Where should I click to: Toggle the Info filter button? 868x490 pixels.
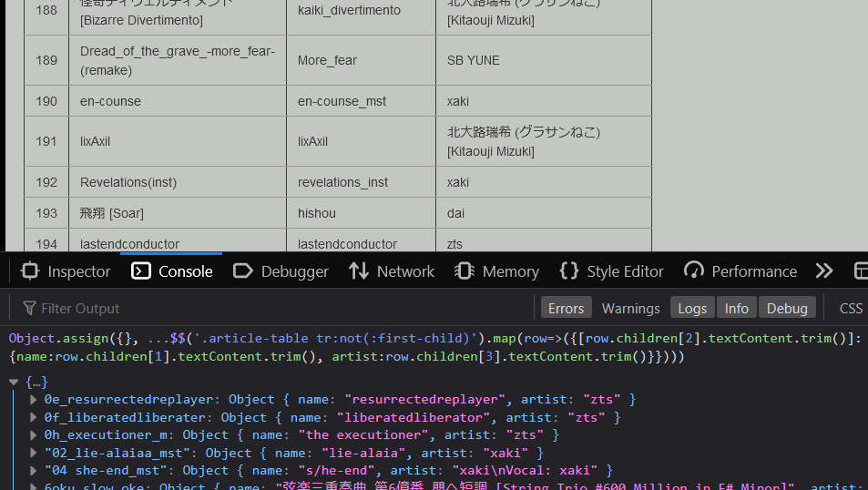(736, 309)
